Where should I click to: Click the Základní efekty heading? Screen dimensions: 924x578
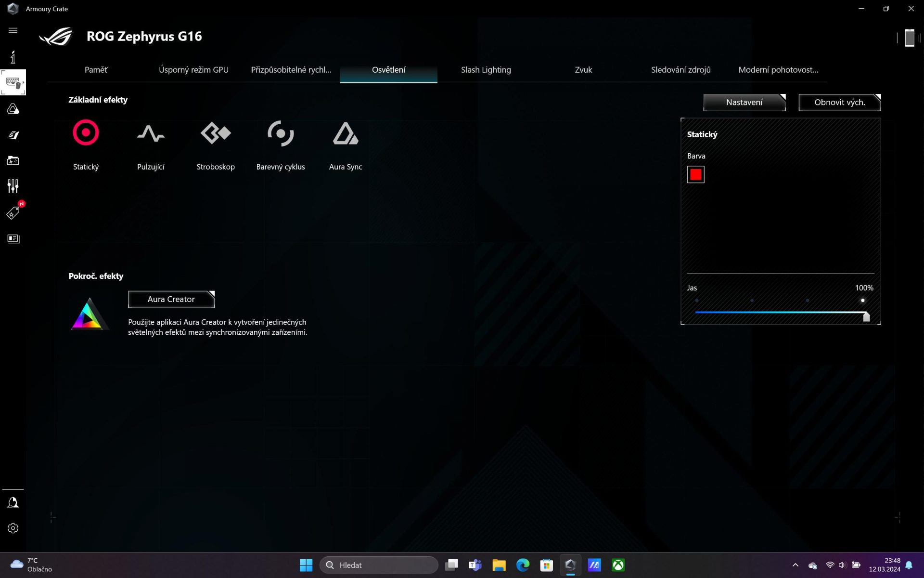98,100
